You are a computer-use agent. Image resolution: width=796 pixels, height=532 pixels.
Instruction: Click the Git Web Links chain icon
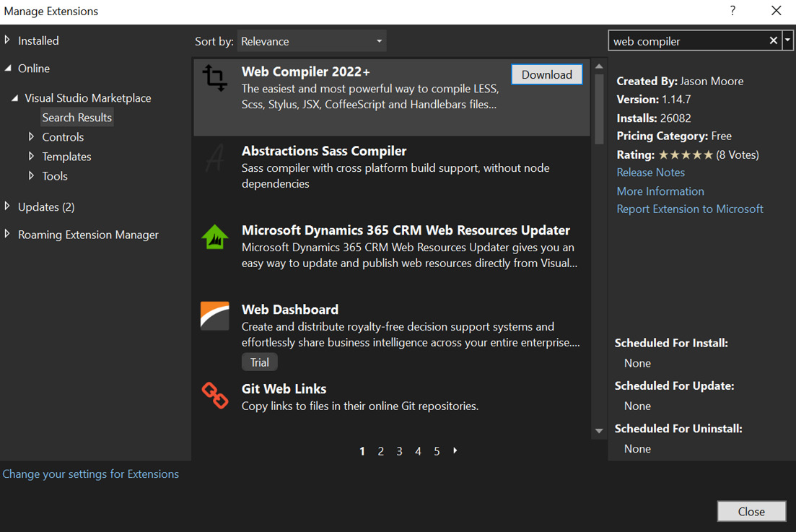215,396
